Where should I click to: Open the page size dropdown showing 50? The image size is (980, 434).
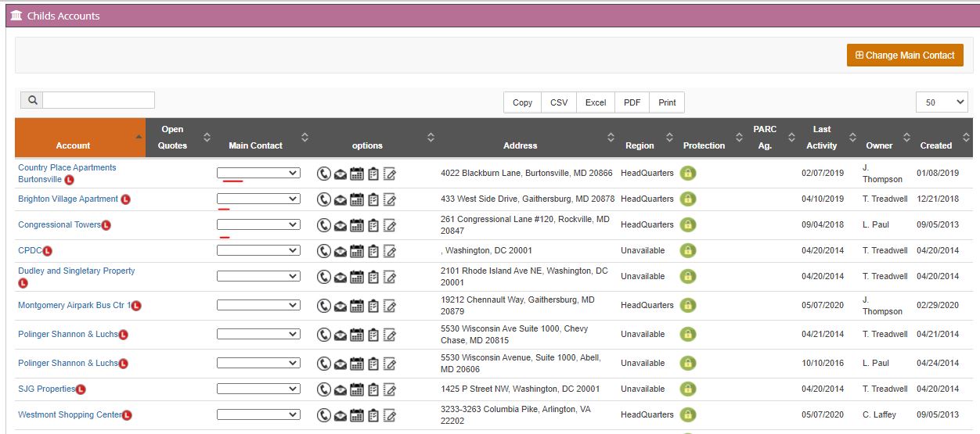(942, 102)
